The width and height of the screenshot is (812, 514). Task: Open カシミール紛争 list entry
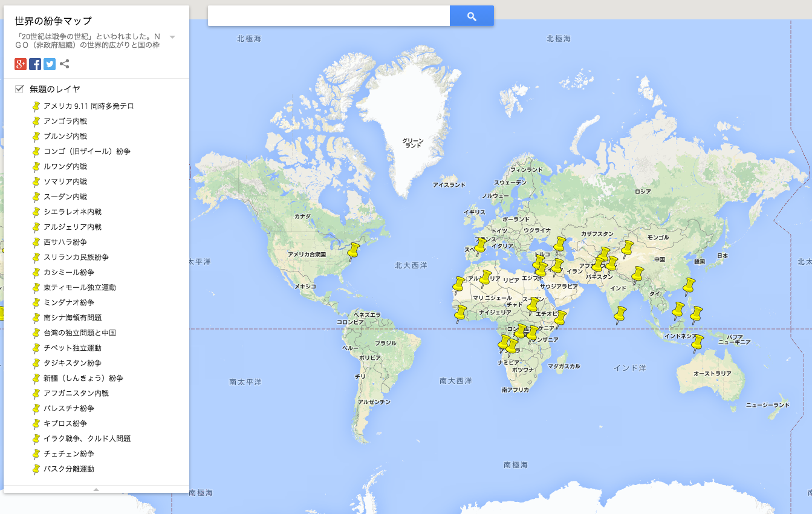(69, 272)
